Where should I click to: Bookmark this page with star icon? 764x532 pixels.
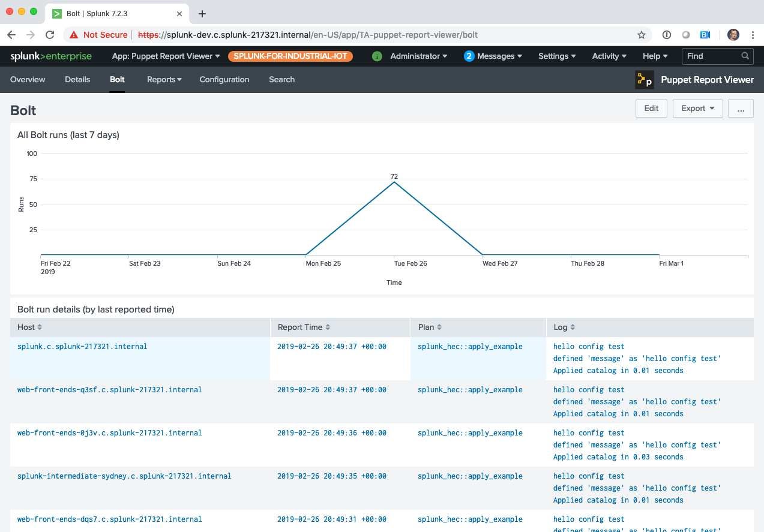pyautogui.click(x=642, y=35)
